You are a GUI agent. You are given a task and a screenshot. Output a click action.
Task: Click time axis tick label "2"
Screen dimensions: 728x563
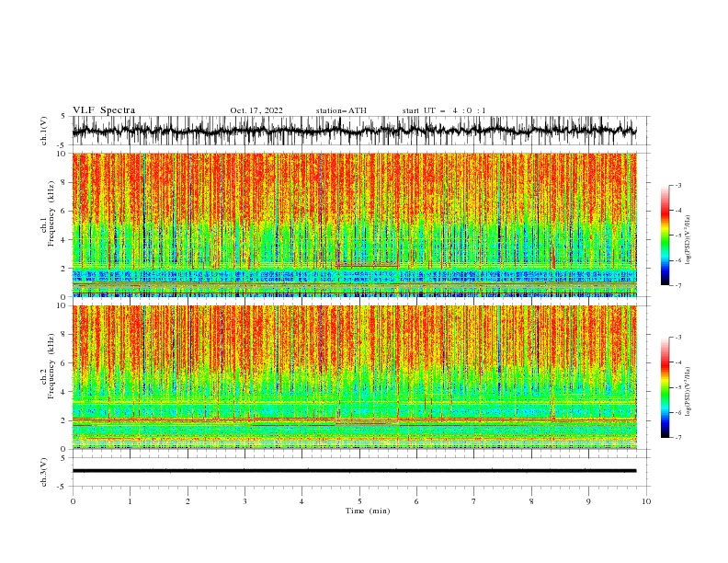(188, 501)
